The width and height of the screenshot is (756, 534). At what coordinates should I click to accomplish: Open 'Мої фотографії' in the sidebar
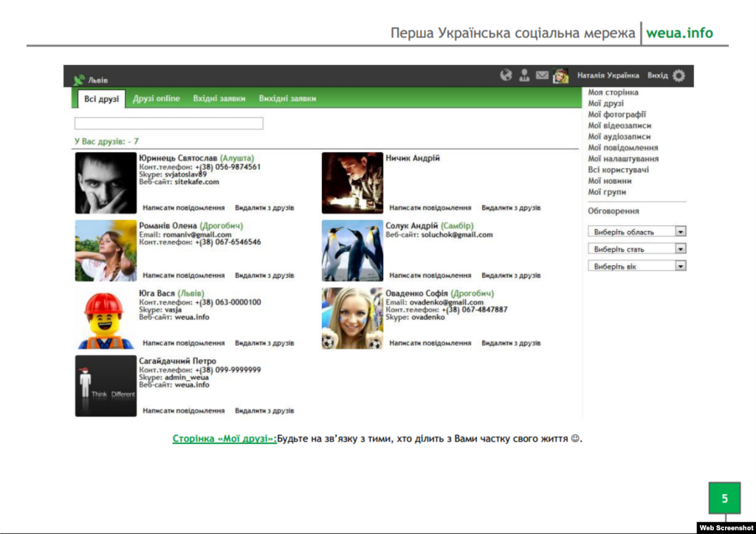point(616,114)
